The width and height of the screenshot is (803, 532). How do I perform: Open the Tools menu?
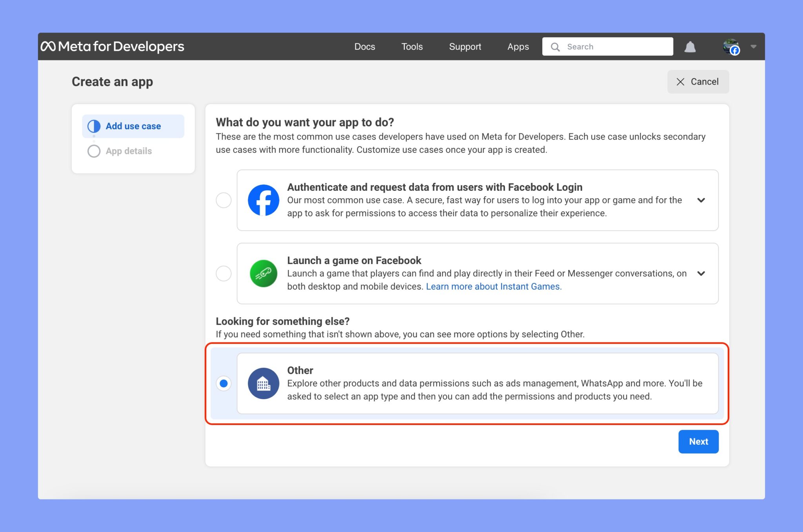[412, 46]
